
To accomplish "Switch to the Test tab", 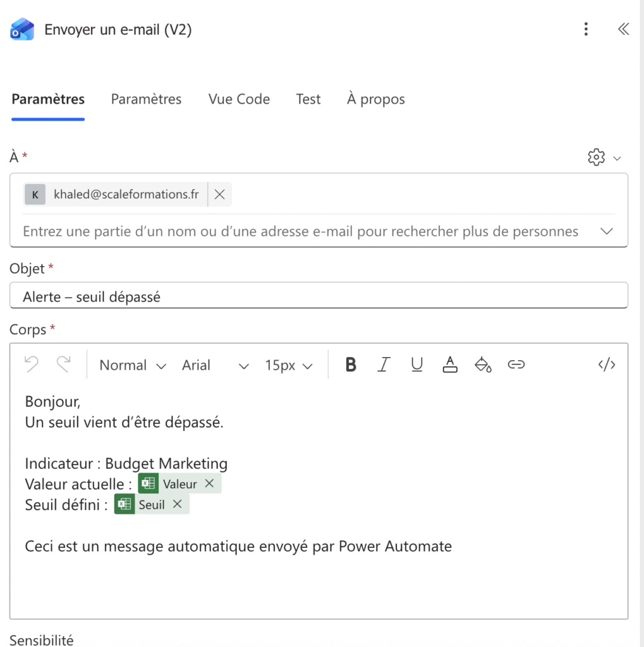I will [308, 99].
